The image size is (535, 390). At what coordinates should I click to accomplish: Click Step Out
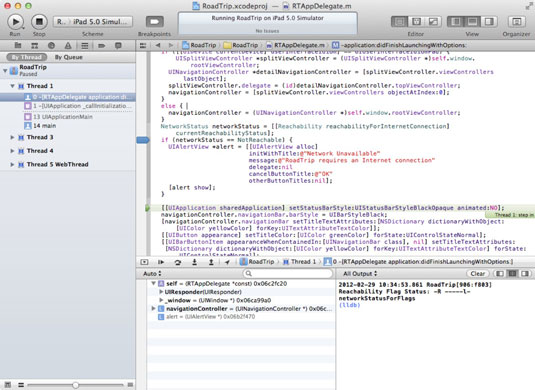click(211, 262)
